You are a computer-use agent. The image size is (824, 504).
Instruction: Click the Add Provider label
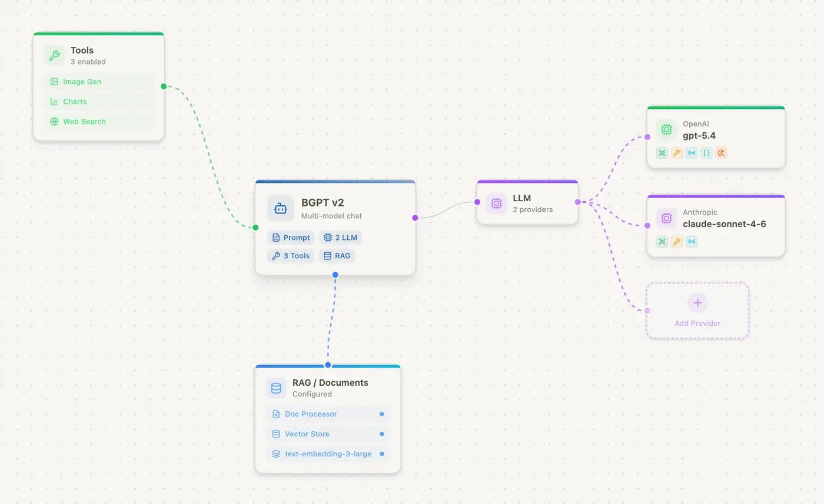(x=697, y=323)
